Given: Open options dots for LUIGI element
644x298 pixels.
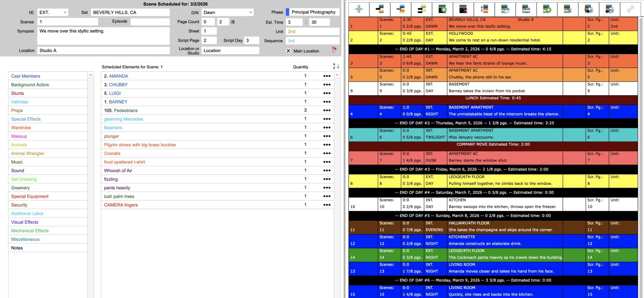Looking at the screenshot, I should pos(327,93).
